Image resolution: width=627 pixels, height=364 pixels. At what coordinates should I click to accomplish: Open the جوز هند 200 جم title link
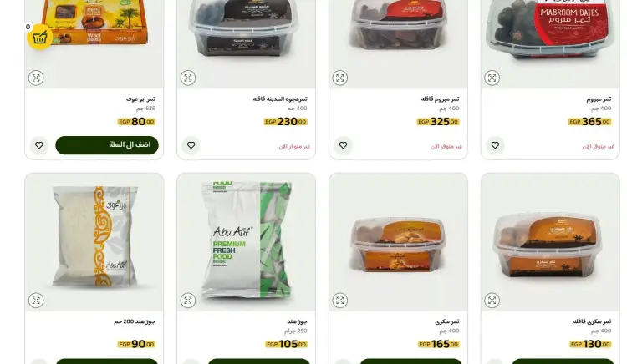pos(135,321)
